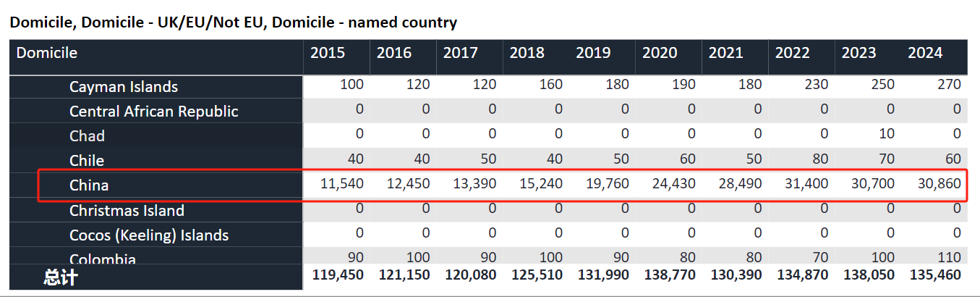Click the Colombia row label

pos(103,259)
